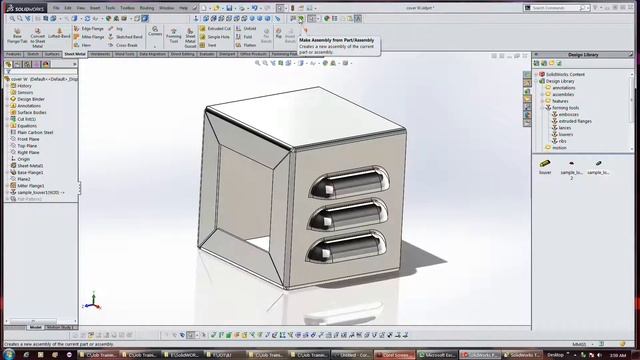Select Plain Carbon Steel material item
Image resolution: width=640 pixels, height=360 pixels.
(35, 132)
